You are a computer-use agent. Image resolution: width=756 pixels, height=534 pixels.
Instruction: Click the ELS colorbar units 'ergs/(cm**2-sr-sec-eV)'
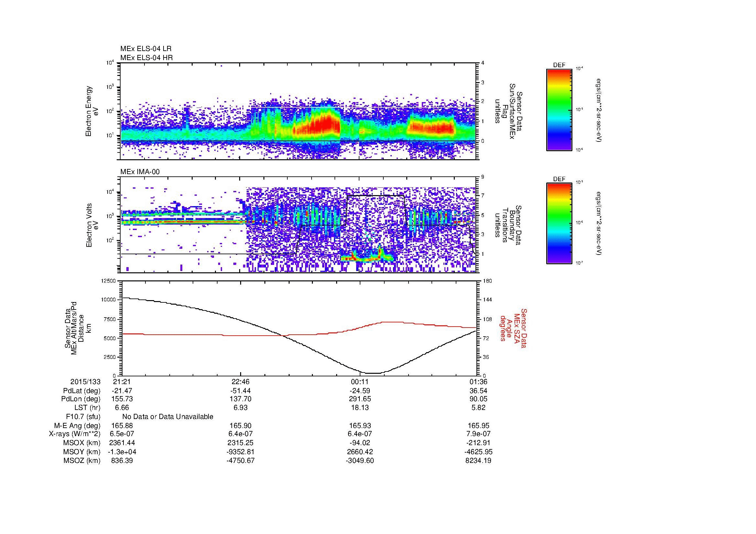tap(599, 110)
